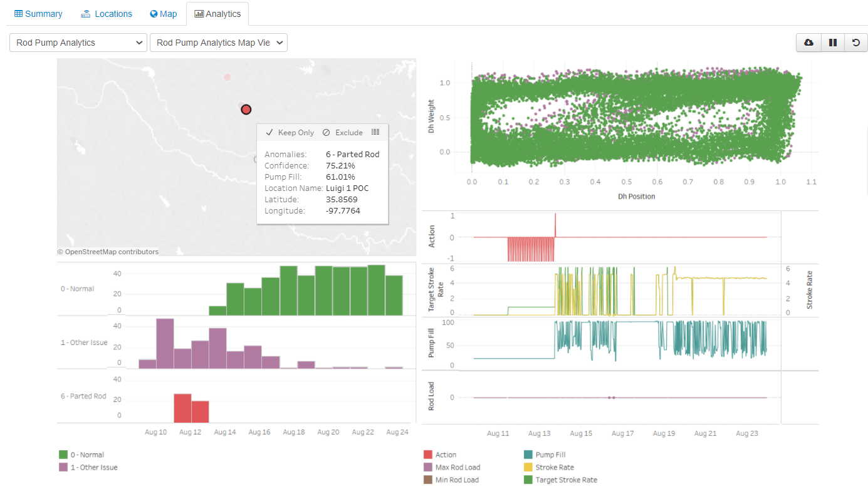Viewport: 868px width, 489px height.
Task: Click the revert arrow icon button
Action: 856,43
